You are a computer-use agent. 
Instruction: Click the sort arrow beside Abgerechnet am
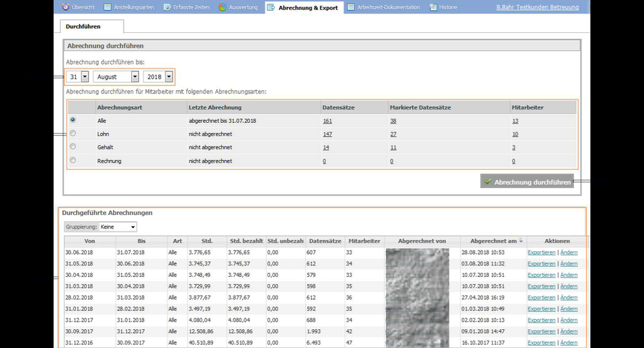[x=521, y=241]
